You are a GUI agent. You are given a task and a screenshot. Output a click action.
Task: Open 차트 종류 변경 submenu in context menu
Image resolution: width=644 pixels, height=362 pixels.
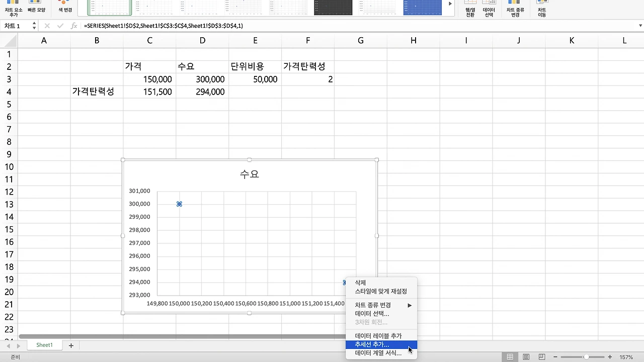[381, 305]
